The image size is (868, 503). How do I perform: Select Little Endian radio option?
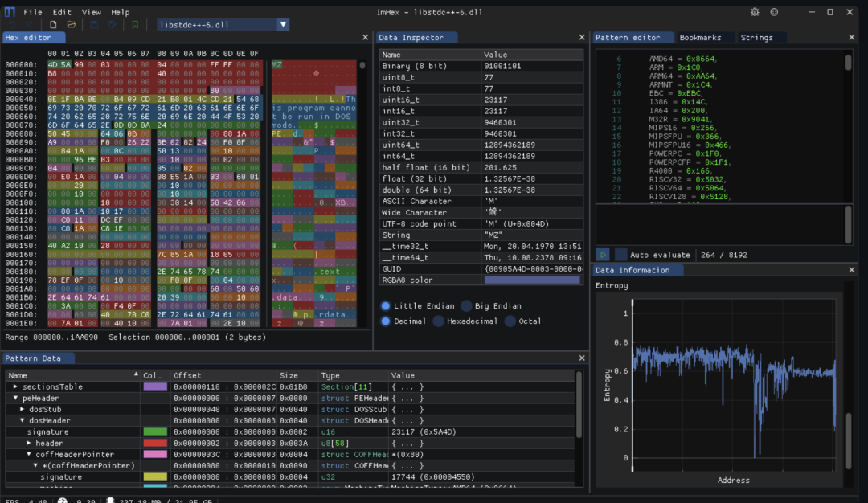[x=386, y=305]
